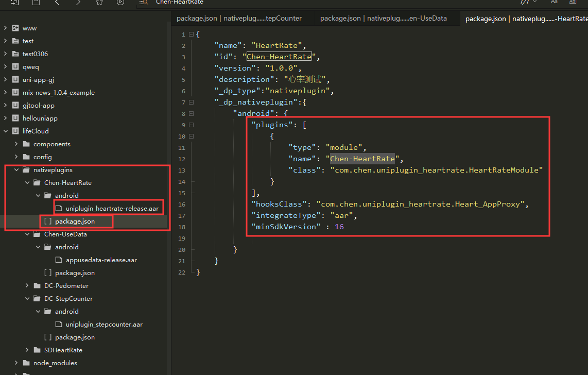Click the brackets icon of Chen-HeartRate package.json
The image size is (588, 375).
coord(47,221)
